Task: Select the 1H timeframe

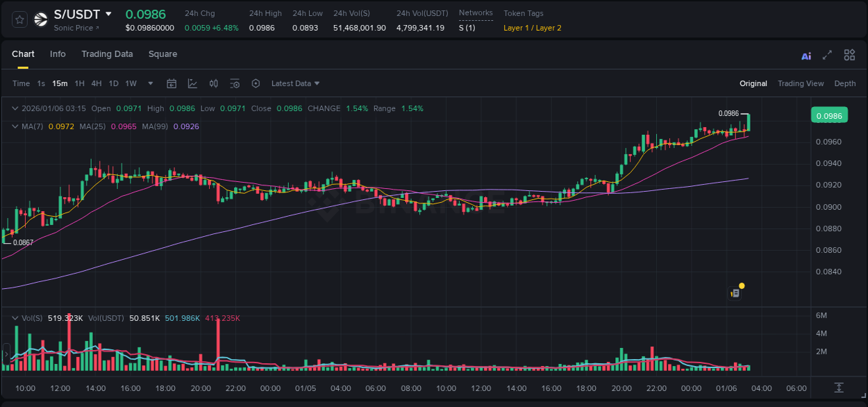Action: point(80,83)
